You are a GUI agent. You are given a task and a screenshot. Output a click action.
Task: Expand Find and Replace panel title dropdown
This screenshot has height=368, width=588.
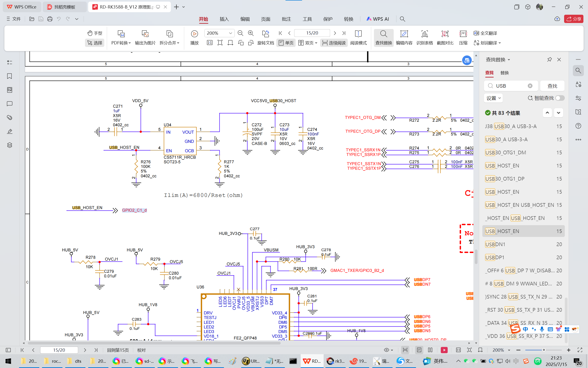tap(509, 60)
